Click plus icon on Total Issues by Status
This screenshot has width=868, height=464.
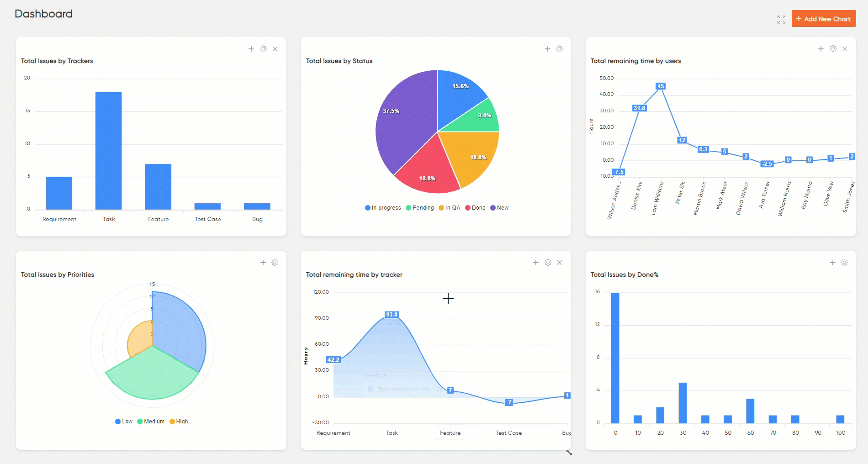tap(547, 49)
